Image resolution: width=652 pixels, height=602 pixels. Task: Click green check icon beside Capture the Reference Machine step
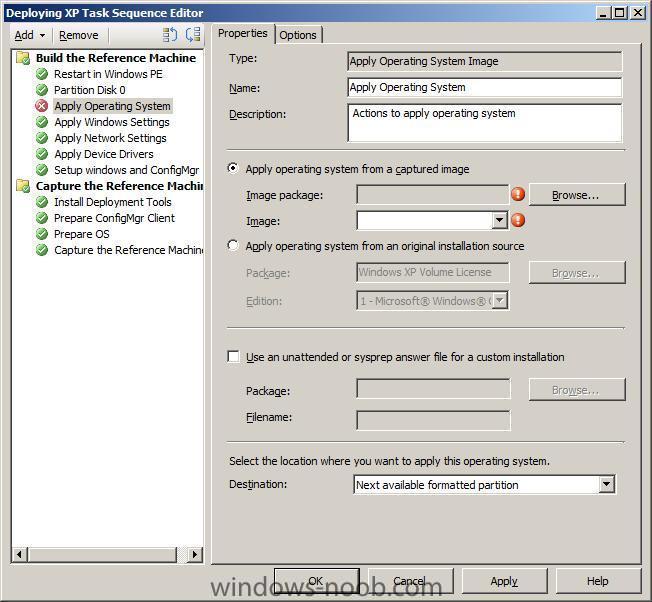pos(42,250)
